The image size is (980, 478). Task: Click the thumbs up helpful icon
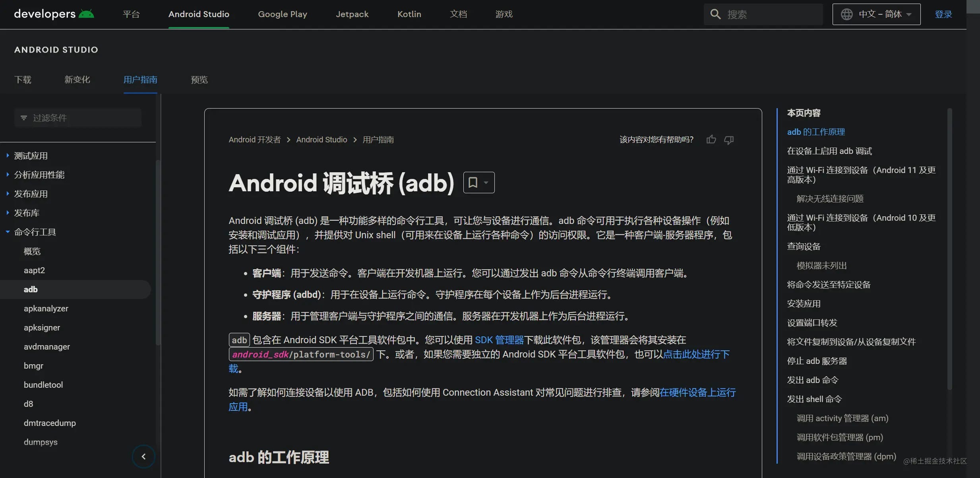point(711,140)
